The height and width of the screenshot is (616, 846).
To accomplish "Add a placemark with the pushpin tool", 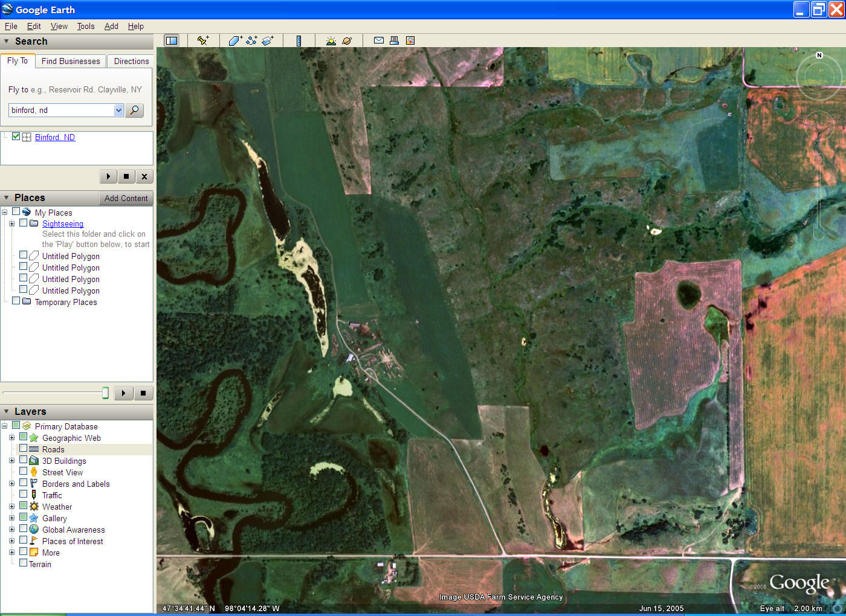I will 203,40.
